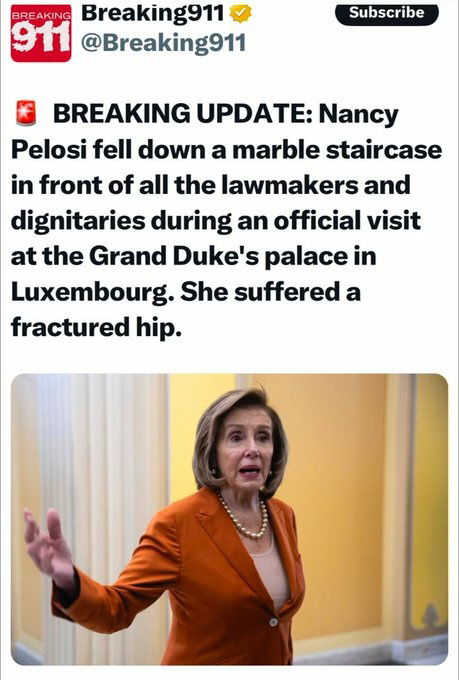Image resolution: width=459 pixels, height=680 pixels.
Task: Click the small BREAKING word in the avatar logo
Action: 41,15
